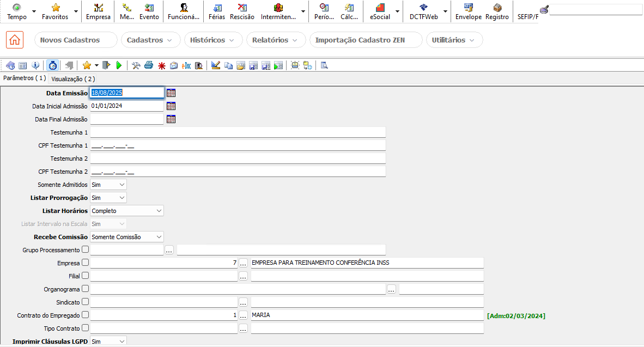Open the Período toolbar button
The height and width of the screenshot is (347, 644).
point(324,11)
